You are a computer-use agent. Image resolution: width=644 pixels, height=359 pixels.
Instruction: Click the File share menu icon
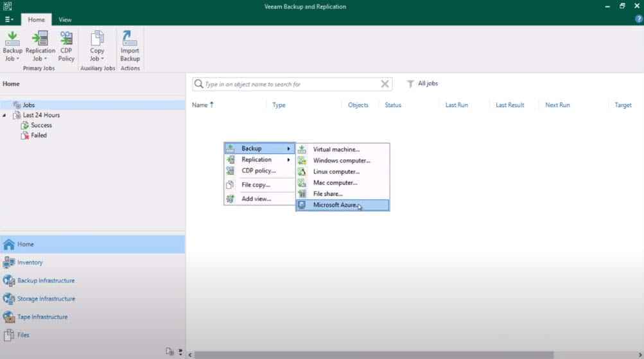(302, 193)
